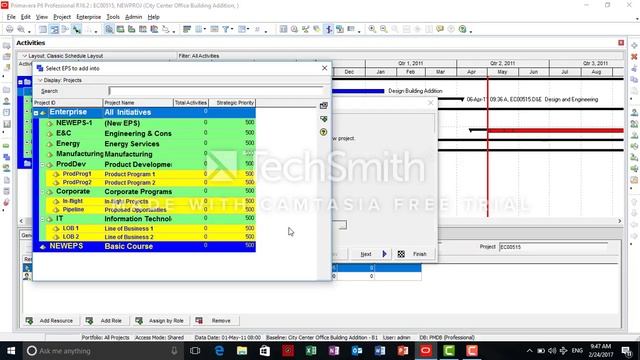
Task: Click the Select button icon in EPS dialog
Action: pyautogui.click(x=324, y=106)
